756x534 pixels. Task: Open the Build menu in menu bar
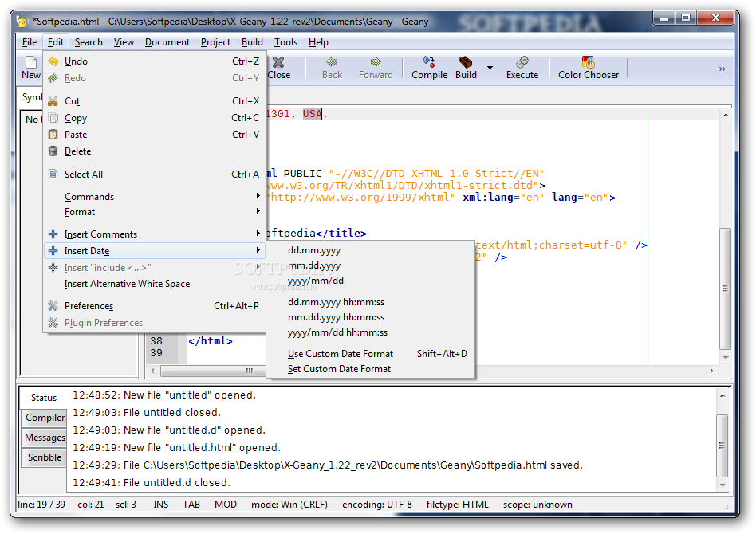(x=252, y=42)
